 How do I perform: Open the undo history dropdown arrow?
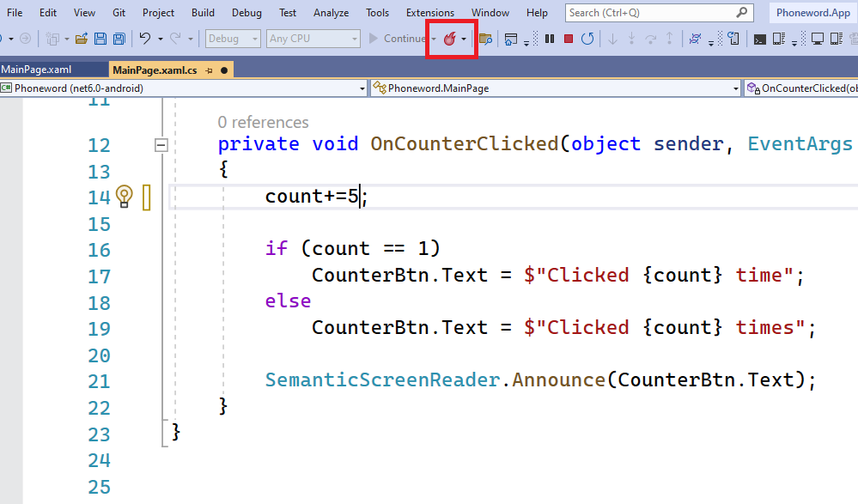click(161, 39)
